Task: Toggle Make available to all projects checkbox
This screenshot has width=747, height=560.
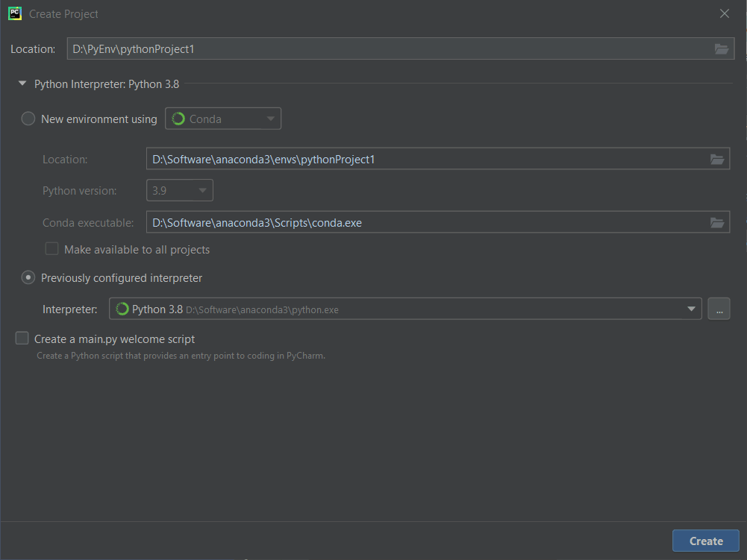Action: pyautogui.click(x=51, y=249)
